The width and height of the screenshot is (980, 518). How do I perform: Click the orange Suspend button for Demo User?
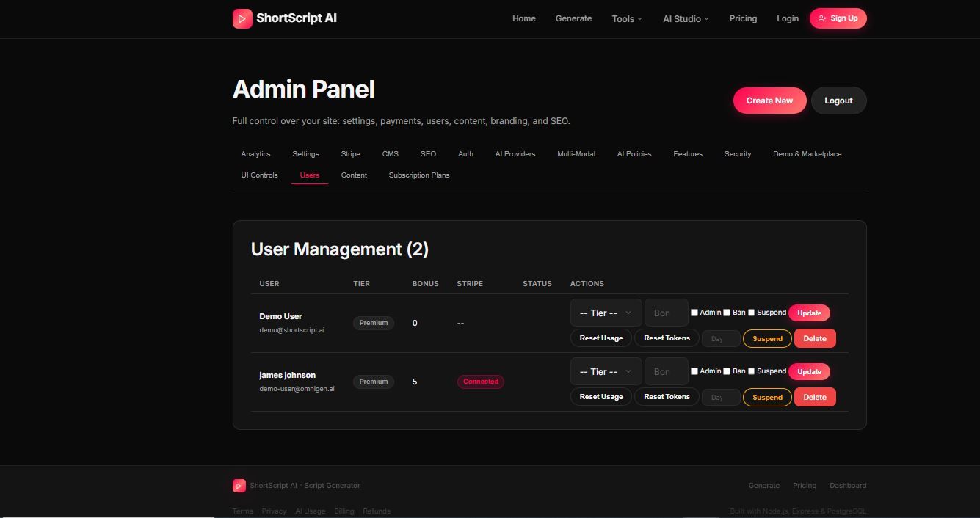[x=767, y=339]
